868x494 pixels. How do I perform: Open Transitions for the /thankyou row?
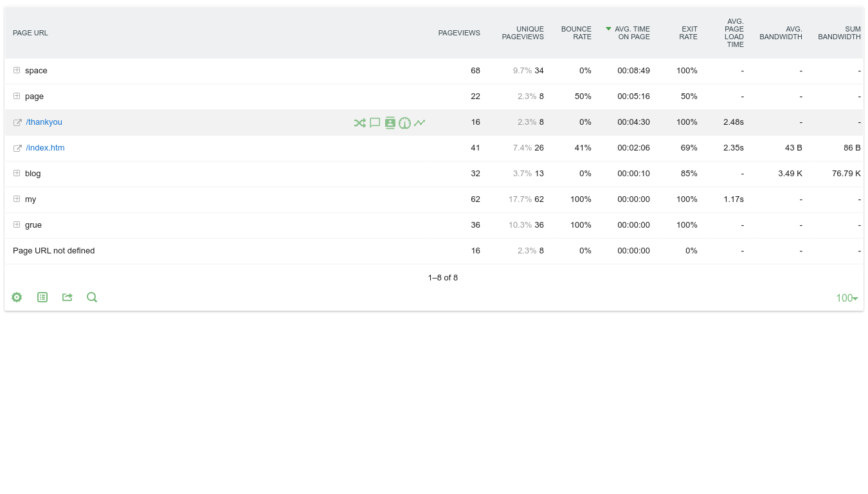pyautogui.click(x=359, y=123)
